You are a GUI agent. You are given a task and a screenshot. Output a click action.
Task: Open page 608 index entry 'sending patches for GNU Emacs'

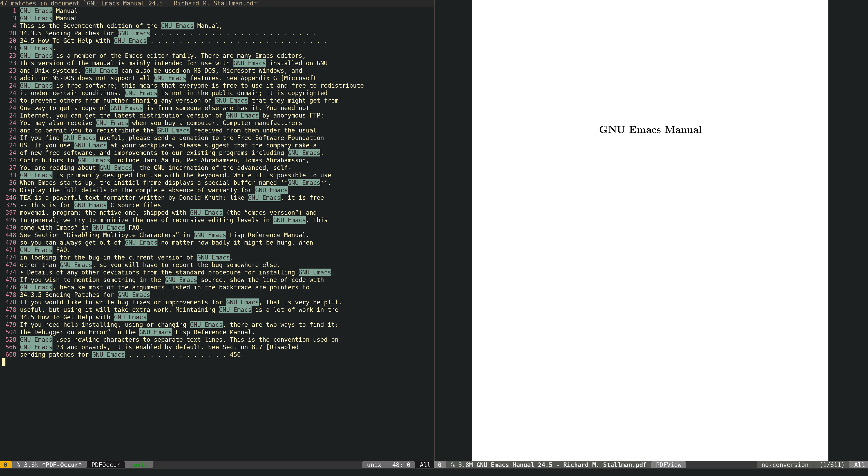click(x=130, y=355)
